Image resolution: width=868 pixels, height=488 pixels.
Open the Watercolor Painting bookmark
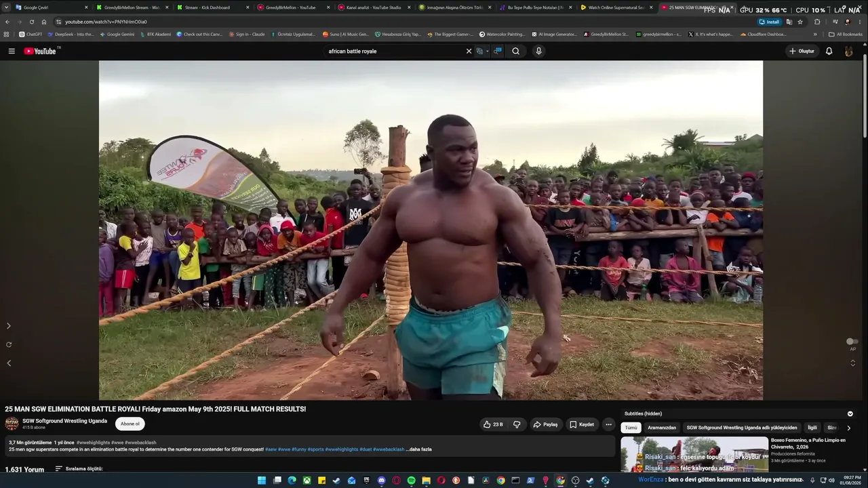[502, 34]
